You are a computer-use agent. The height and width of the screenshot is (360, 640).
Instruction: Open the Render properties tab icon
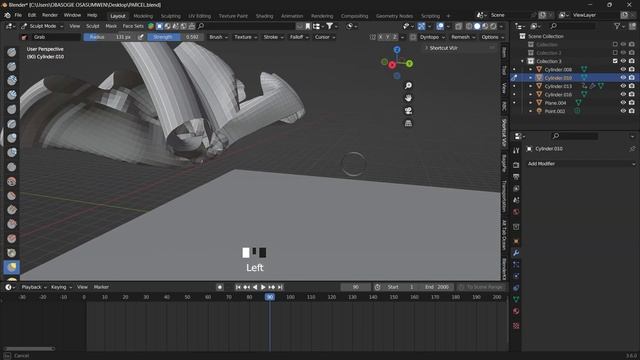[516, 165]
